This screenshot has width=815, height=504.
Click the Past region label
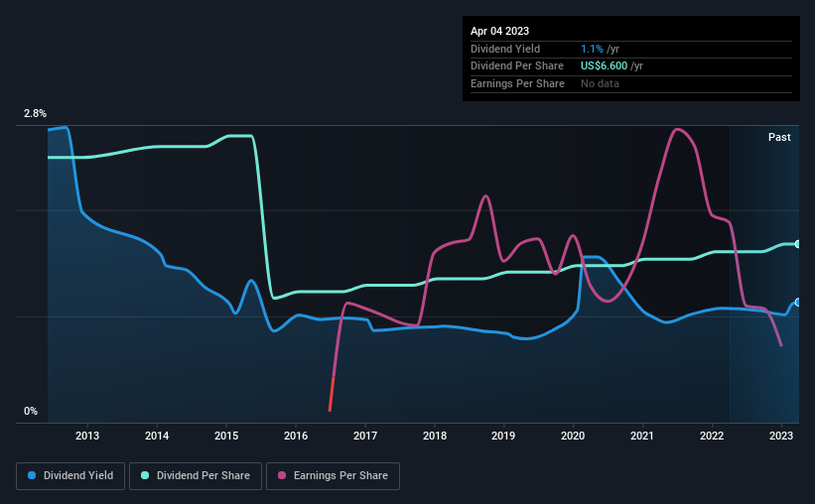(x=779, y=137)
